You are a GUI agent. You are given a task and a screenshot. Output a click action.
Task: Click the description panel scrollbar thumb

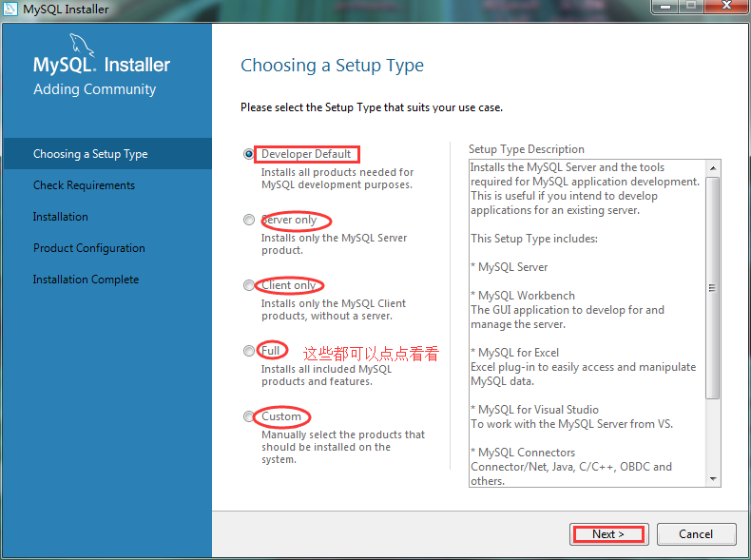pyautogui.click(x=713, y=288)
